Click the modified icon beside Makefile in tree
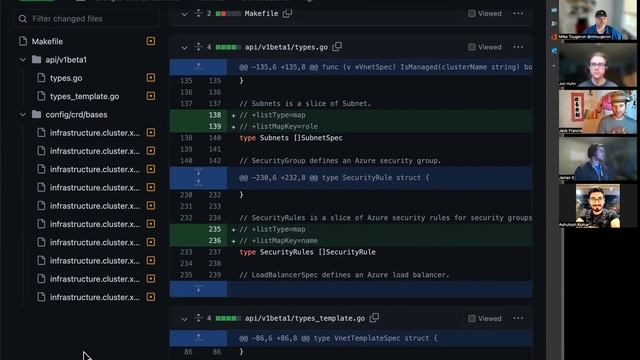Screen dimensions: 640x360 pyautogui.click(x=151, y=41)
